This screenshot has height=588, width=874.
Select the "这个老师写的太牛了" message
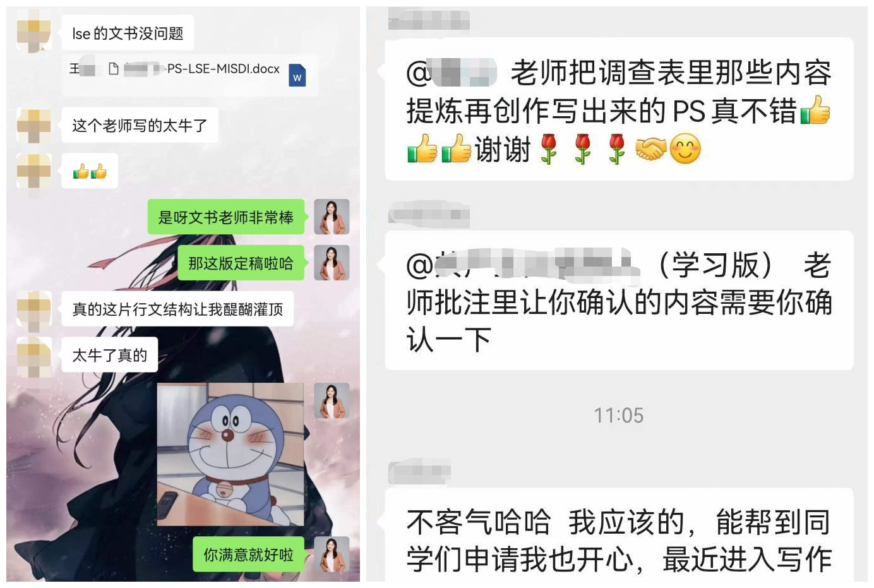(x=140, y=125)
